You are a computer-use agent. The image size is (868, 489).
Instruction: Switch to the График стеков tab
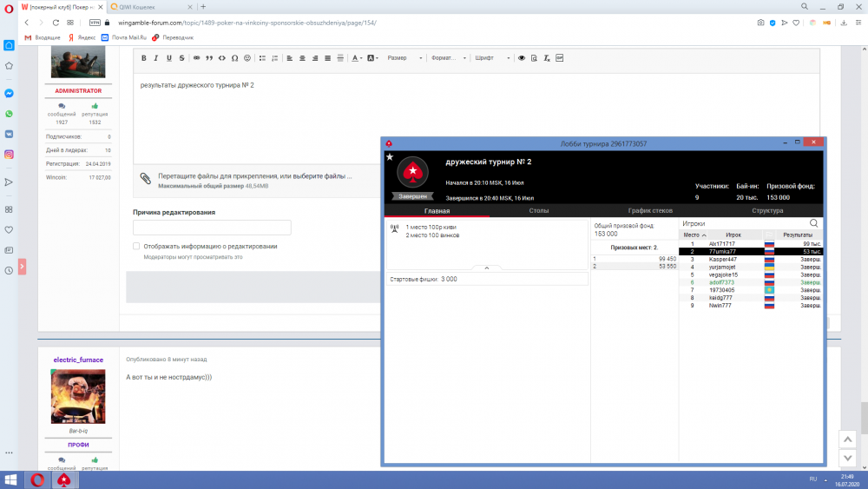650,210
